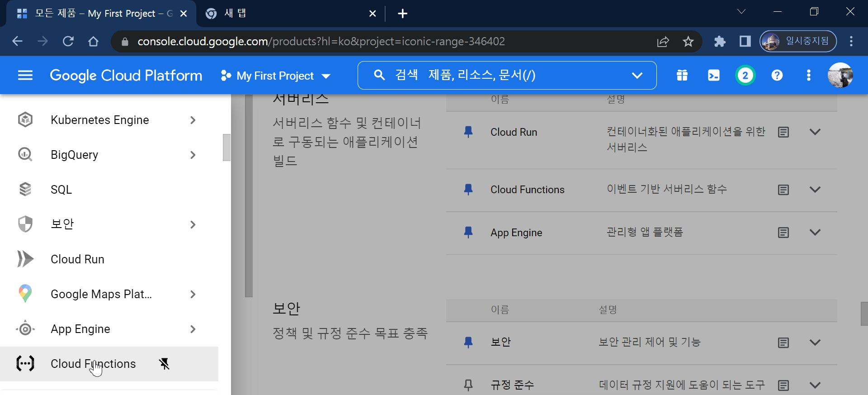
Task: Select the 모든 제품 browser tab
Action: (101, 14)
